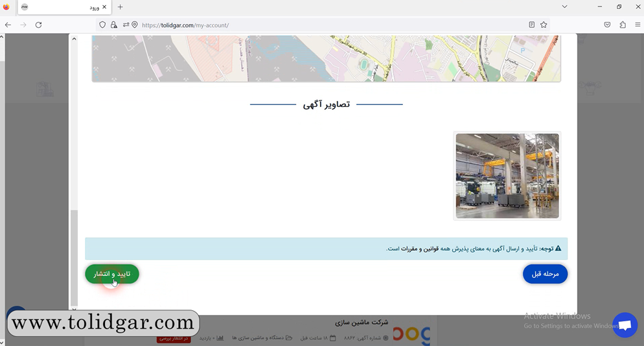
Task: Open Save to Pocket icon
Action: coord(608,25)
